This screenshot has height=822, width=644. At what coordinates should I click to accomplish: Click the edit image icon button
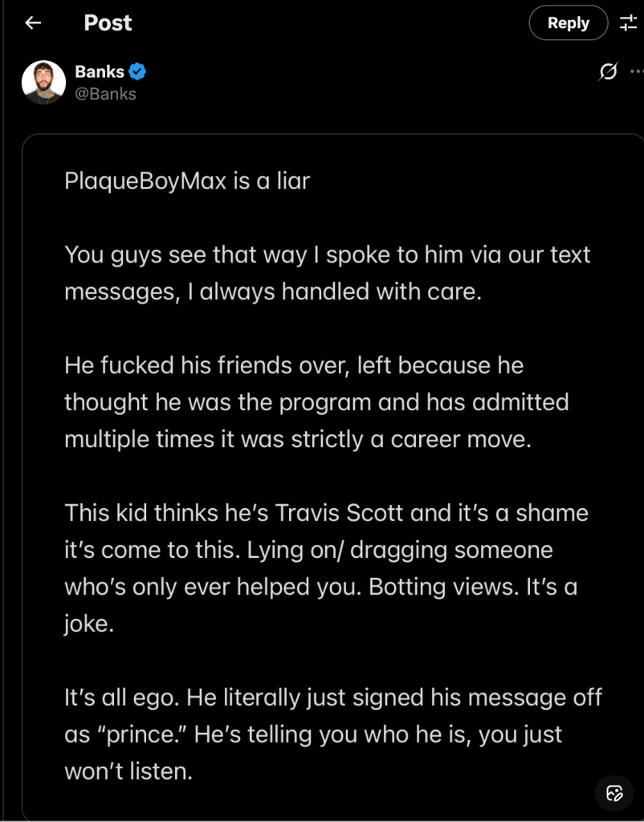[614, 793]
